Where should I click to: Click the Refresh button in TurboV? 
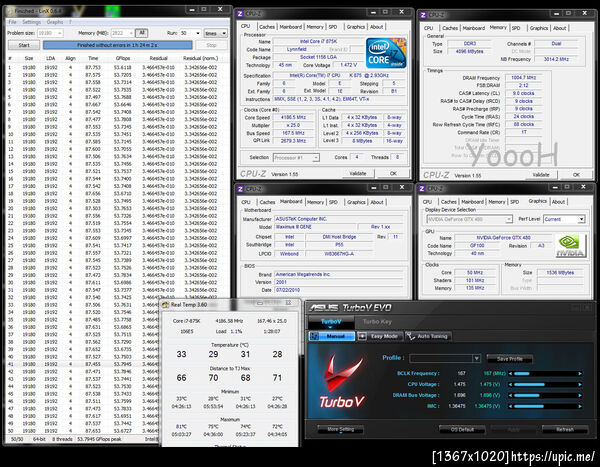(565, 429)
